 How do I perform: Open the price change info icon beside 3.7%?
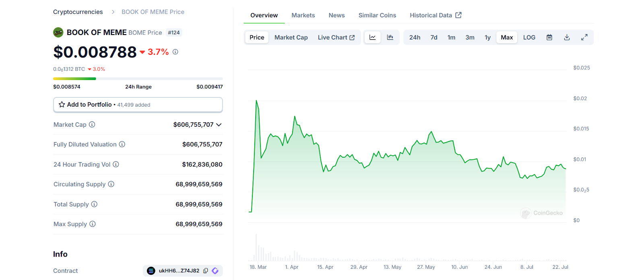175,51
